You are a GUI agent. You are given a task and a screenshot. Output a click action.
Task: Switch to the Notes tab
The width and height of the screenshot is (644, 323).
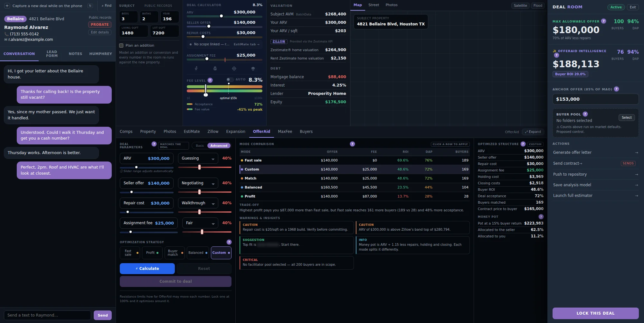click(x=75, y=54)
